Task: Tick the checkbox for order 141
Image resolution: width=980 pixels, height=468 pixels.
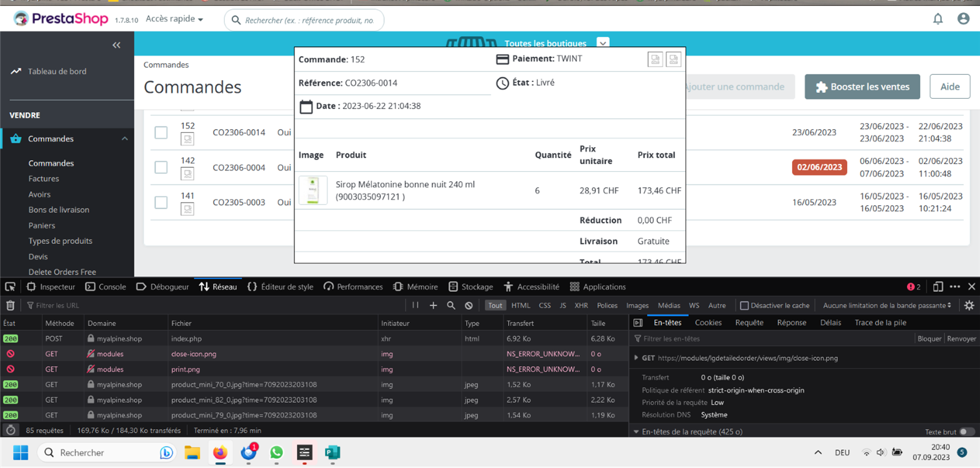Action: click(x=161, y=203)
